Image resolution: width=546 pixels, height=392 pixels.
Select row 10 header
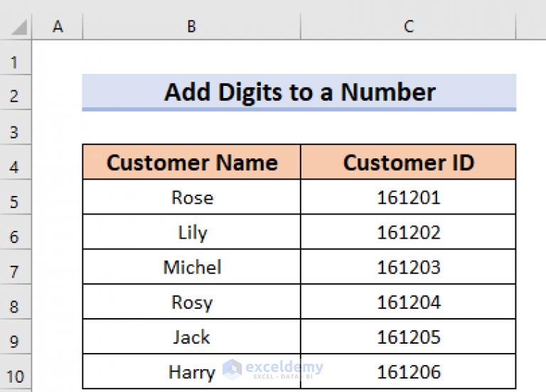15,378
